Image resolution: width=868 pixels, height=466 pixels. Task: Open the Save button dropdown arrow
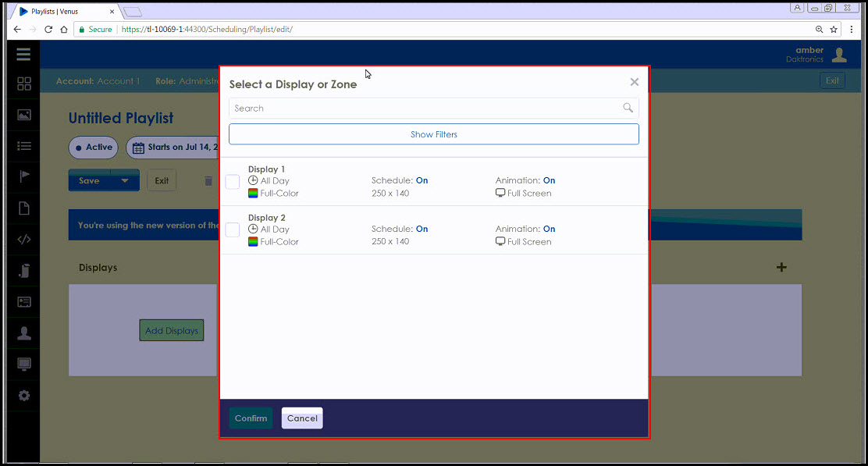tap(125, 180)
